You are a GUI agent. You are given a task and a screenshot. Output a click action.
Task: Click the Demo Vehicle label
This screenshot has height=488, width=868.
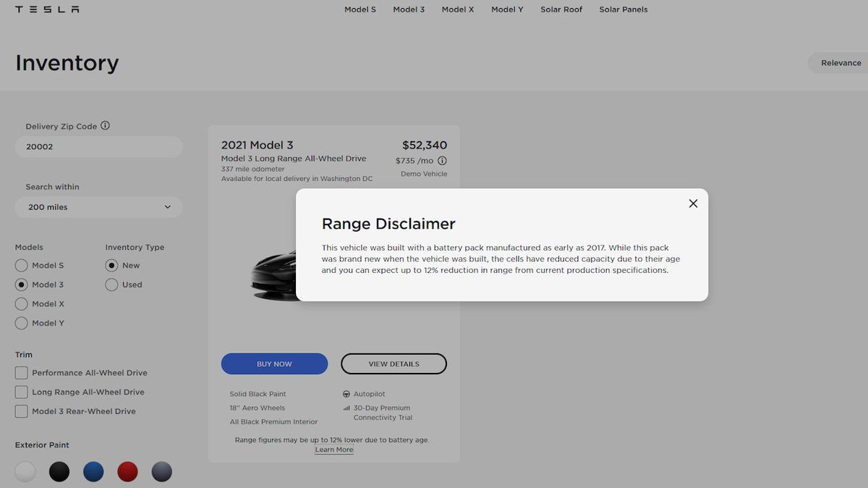424,174
